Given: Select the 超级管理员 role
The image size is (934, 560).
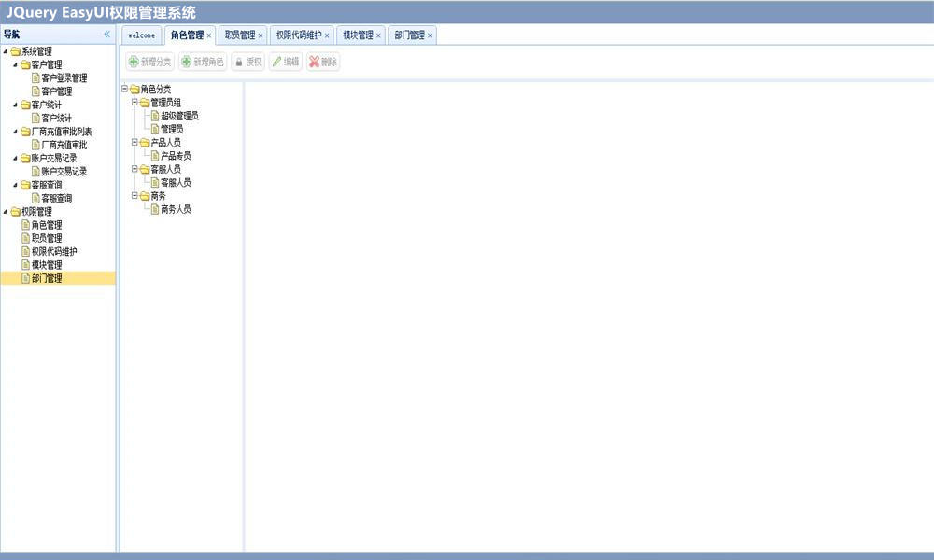Looking at the screenshot, I should tap(179, 116).
